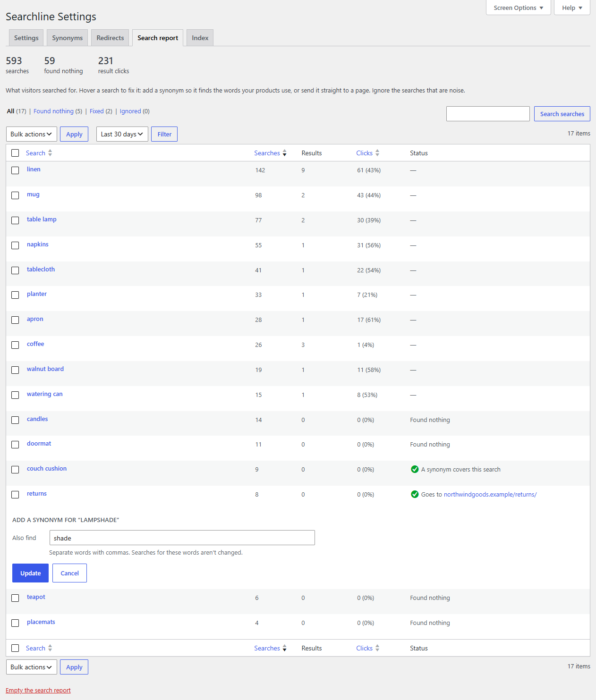Click the '593' searches count

[14, 61]
